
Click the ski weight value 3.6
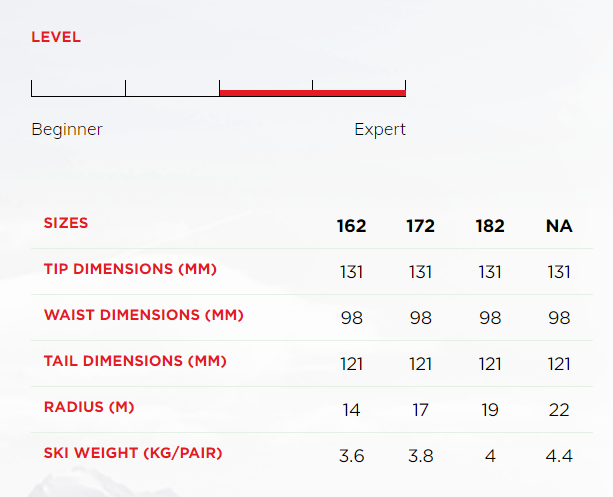tap(351, 456)
